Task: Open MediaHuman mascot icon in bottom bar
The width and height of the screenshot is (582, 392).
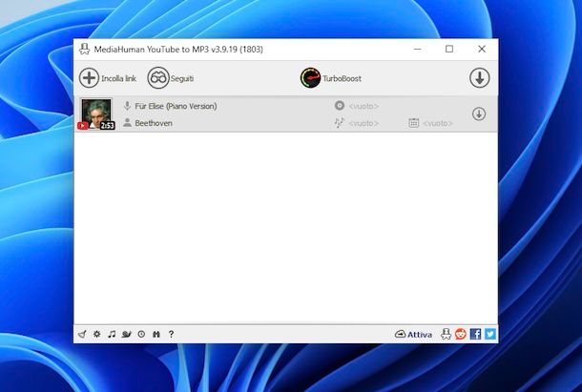Action: click(446, 334)
